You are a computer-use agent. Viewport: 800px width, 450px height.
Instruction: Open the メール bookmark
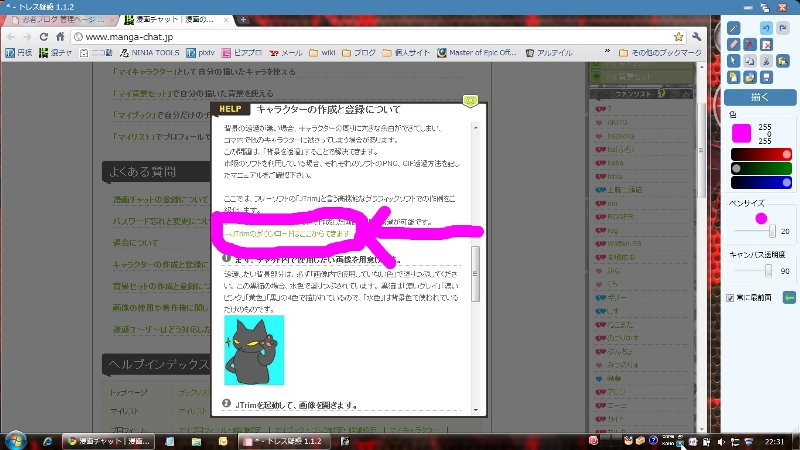coord(286,53)
